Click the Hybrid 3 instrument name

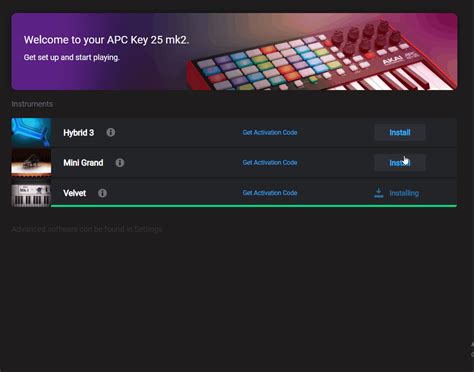pyautogui.click(x=79, y=133)
